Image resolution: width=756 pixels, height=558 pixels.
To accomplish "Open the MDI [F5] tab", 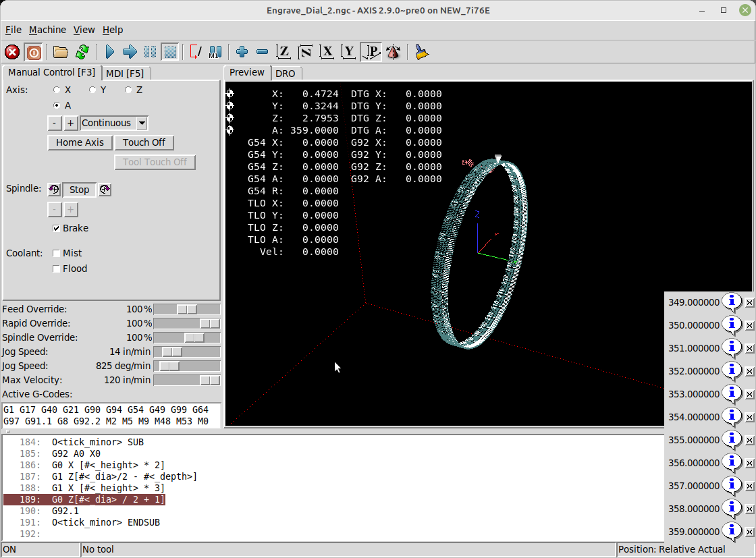I will (x=125, y=74).
